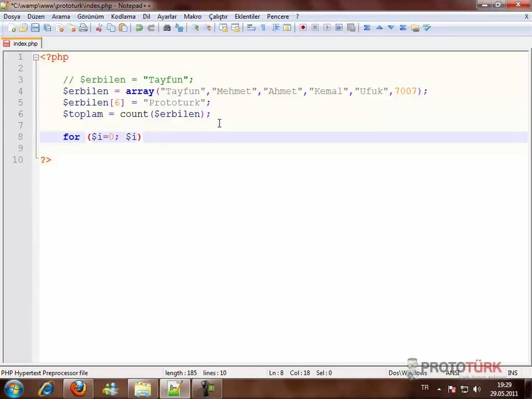532x399 pixels.
Task: Open the Ayarlar menu
Action: pos(167,16)
